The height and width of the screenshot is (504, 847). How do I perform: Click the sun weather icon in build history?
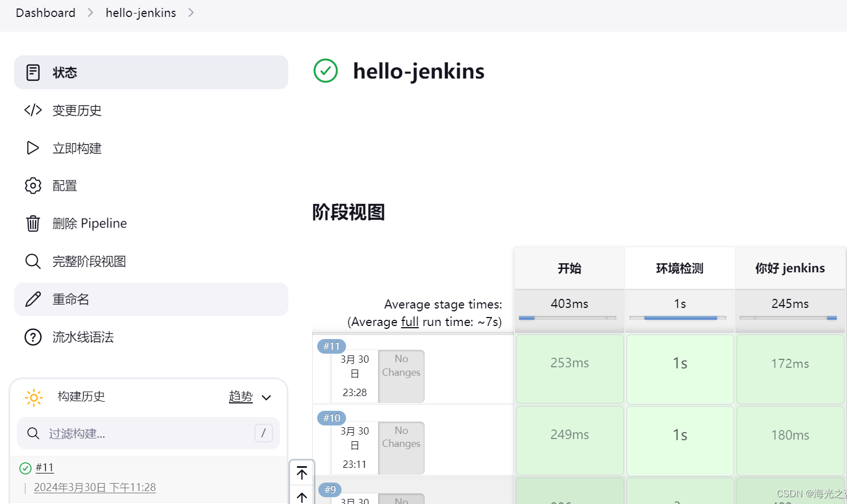34,397
